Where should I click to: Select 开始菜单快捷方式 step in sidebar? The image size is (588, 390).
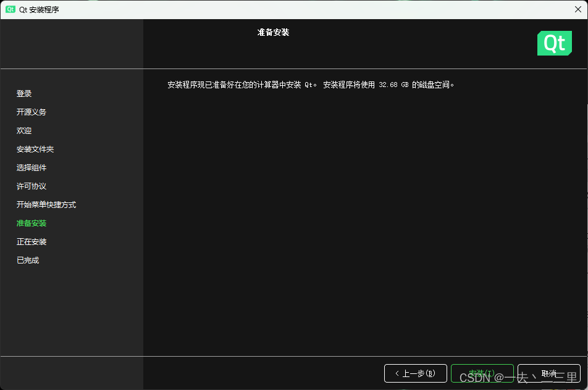coord(46,204)
